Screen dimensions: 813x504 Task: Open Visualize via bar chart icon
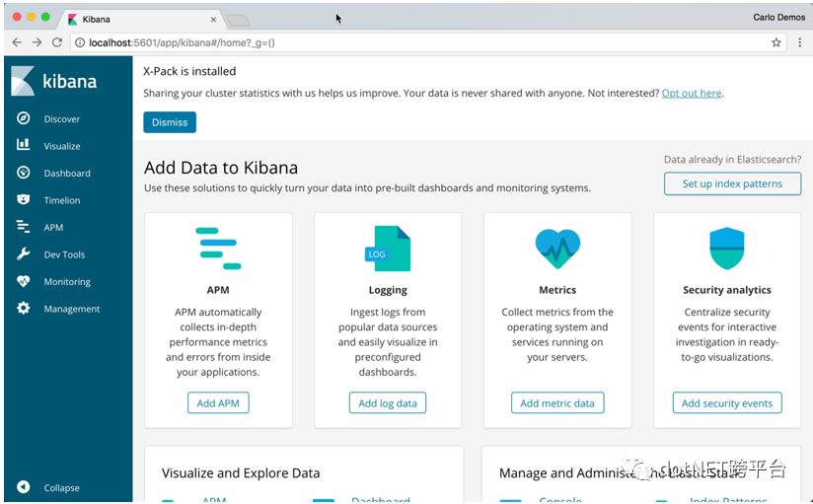pyautogui.click(x=23, y=144)
